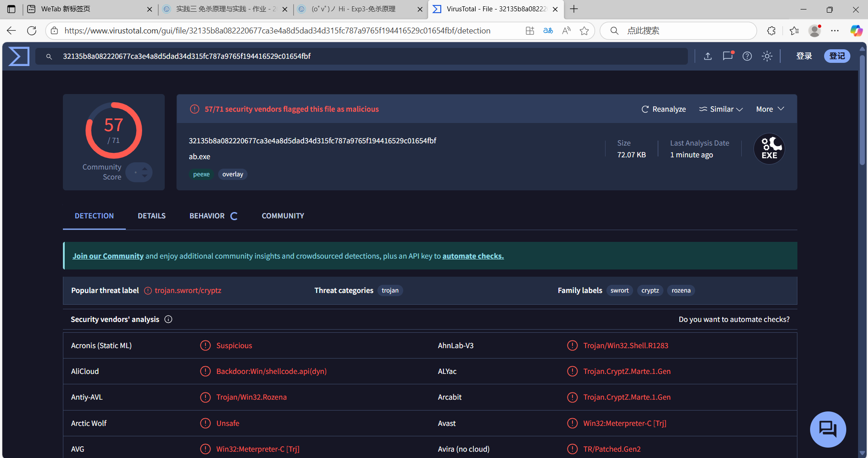Switch to the COMMUNITY tab

pos(283,216)
